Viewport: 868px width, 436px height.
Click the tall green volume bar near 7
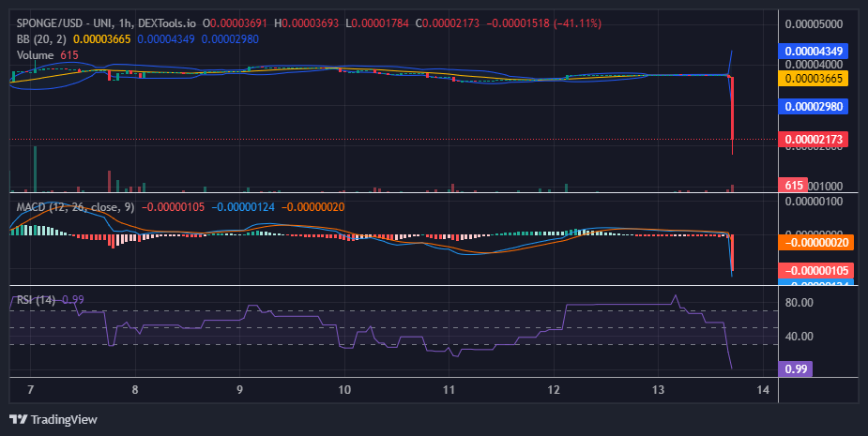pyautogui.click(x=36, y=169)
